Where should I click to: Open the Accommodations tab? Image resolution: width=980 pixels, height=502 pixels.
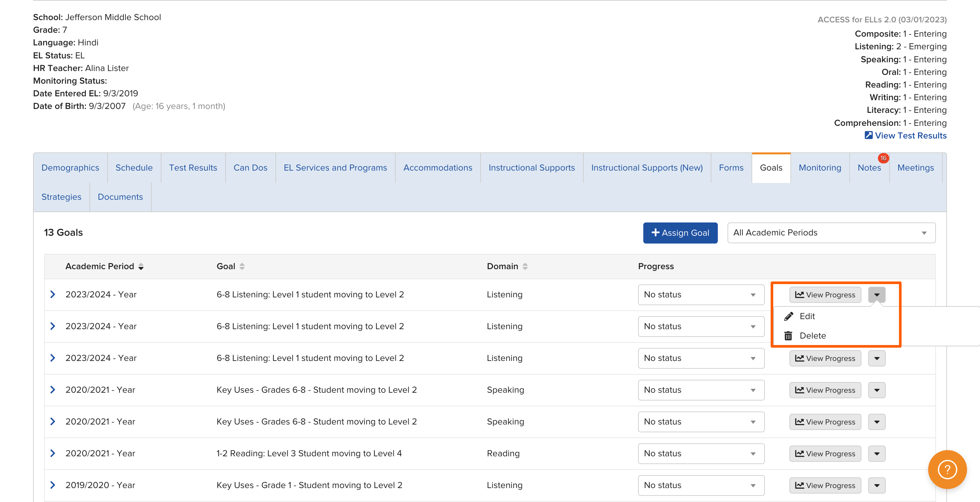pyautogui.click(x=437, y=168)
